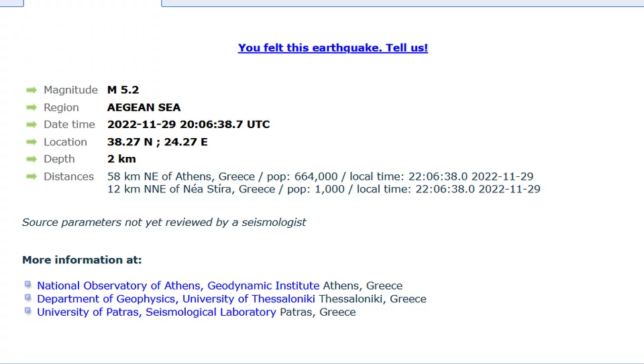Click the 2022-11-29 20:06:38.7 UTC timestamp
Screen dimensions: 644x364
point(189,125)
